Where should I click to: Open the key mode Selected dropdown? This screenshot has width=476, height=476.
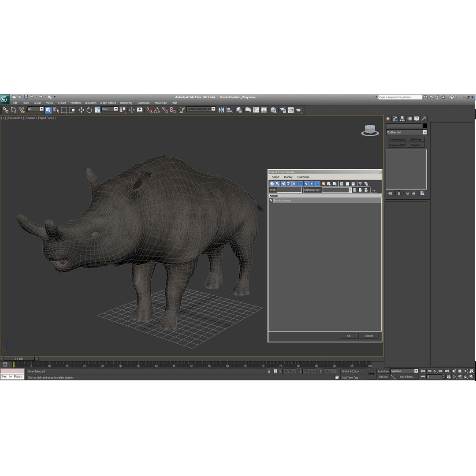[404, 371]
